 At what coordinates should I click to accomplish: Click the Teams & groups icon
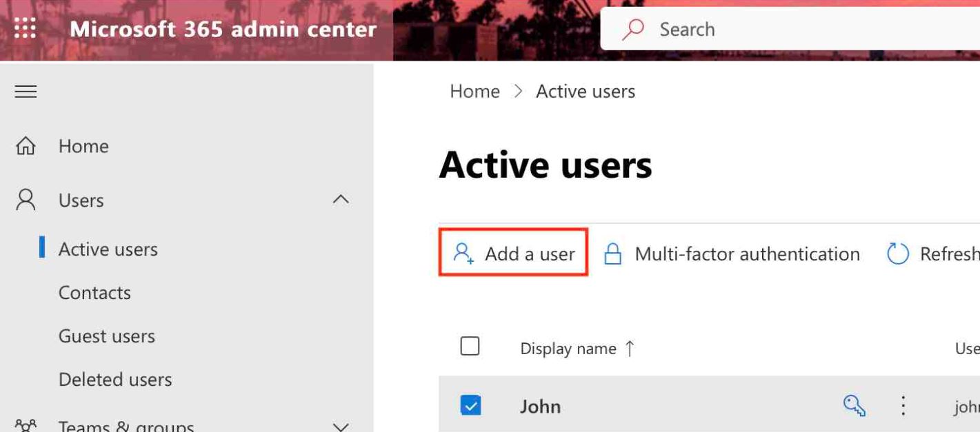(x=26, y=426)
